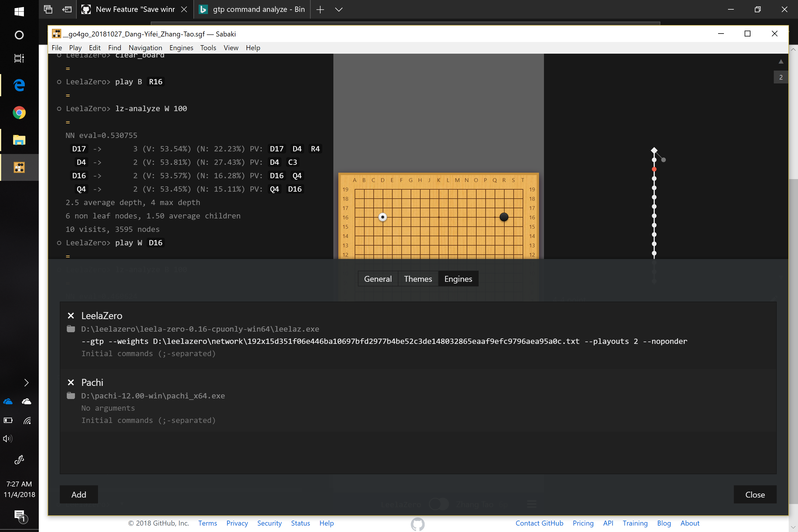The height and width of the screenshot is (532, 798).
Task: Switch to the Themes preferences tab
Action: [x=418, y=279]
